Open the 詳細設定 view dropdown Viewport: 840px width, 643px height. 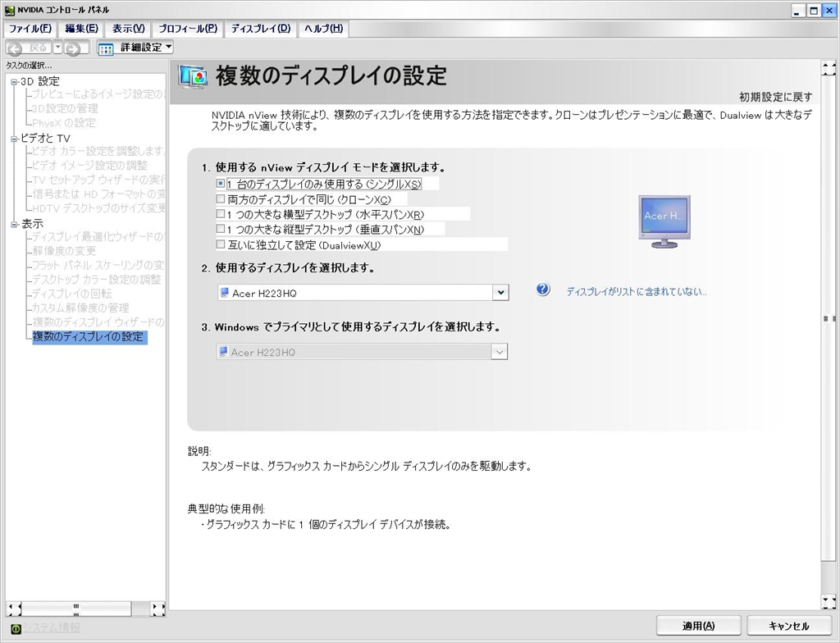[x=169, y=47]
